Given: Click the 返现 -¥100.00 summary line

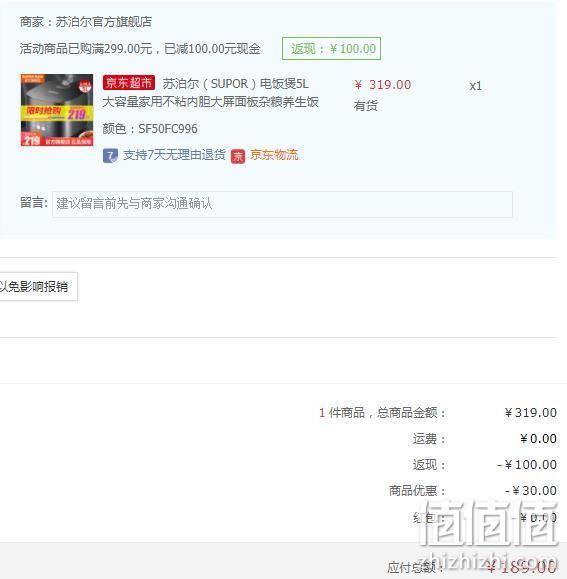Looking at the screenshot, I should click(484, 465).
